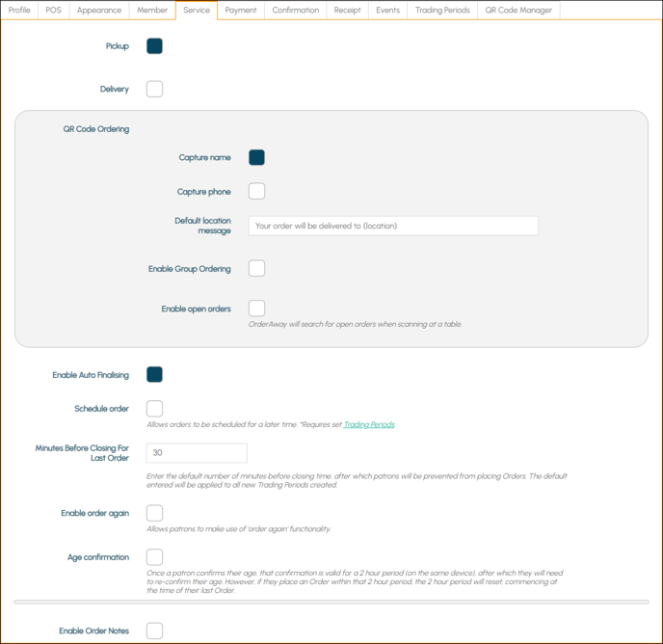663x644 pixels.
Task: Click the Pickup label
Action: 118,46
